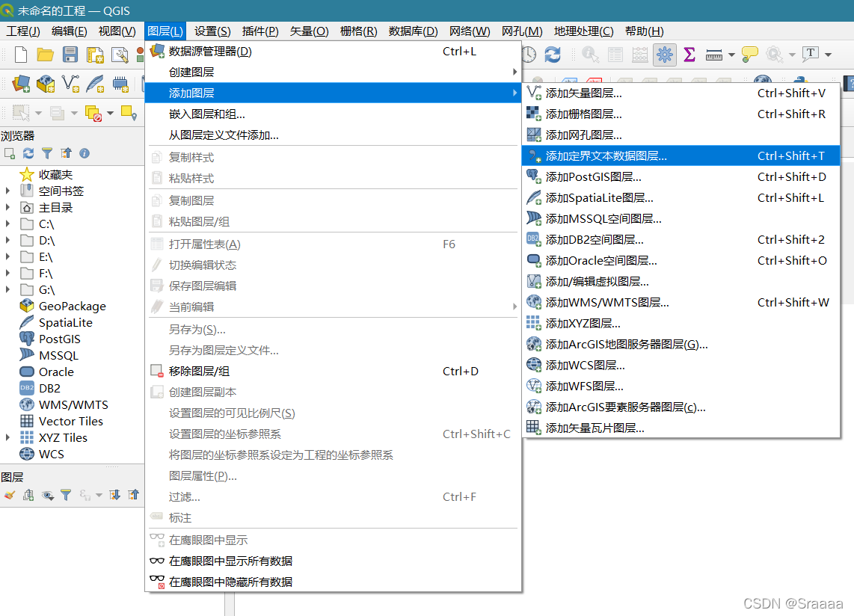The width and height of the screenshot is (854, 616).
Task: Toggle the Processing Toolbox gear icon
Action: (x=665, y=55)
